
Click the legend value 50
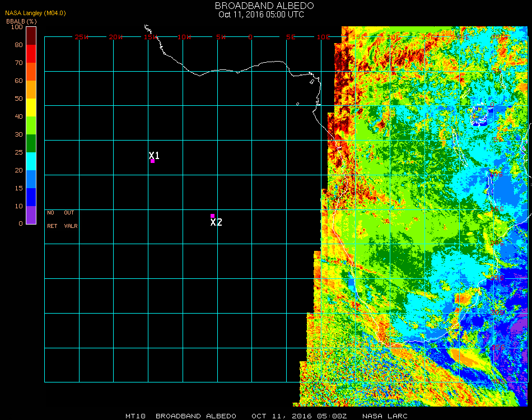18,99
